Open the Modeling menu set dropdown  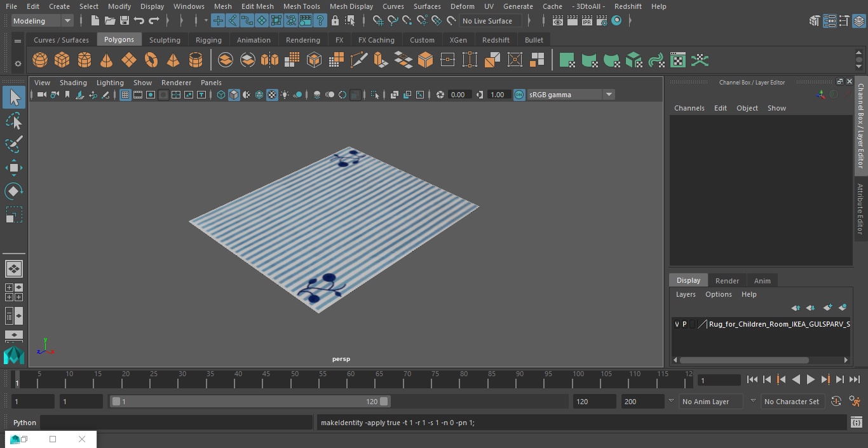pyautogui.click(x=43, y=21)
